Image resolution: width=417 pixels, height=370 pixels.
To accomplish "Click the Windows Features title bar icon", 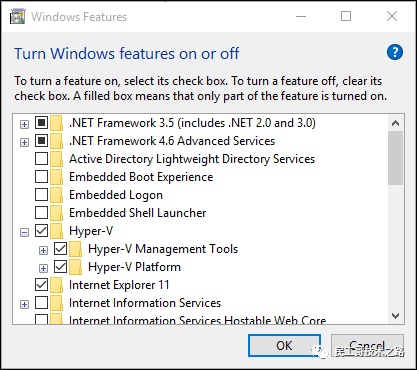I will [x=18, y=17].
